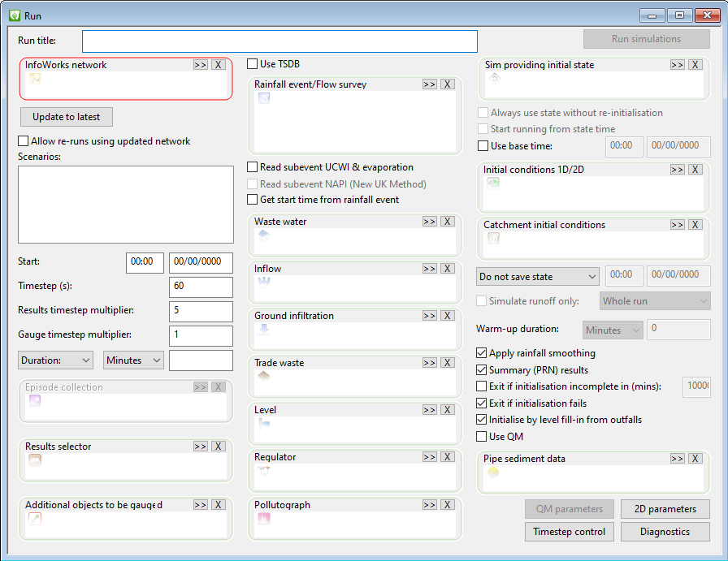
Task: Click the Catchment initial conditions icon
Action: [x=493, y=239]
